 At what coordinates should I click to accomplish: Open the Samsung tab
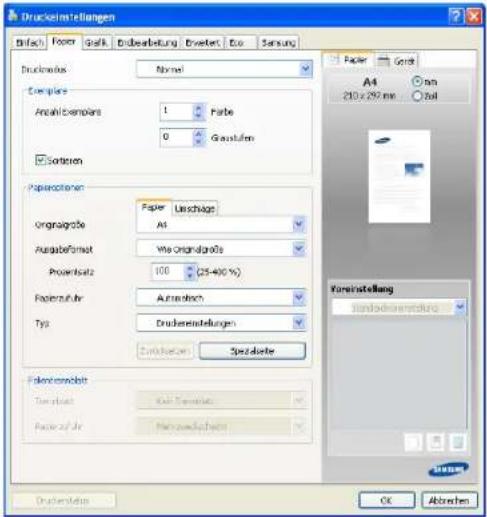[279, 43]
